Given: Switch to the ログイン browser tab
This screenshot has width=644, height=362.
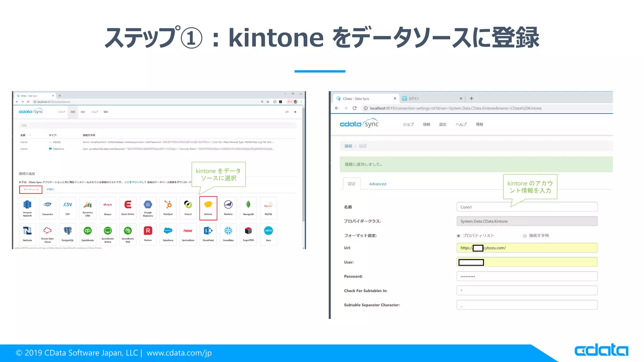Looking at the screenshot, I should (432, 98).
